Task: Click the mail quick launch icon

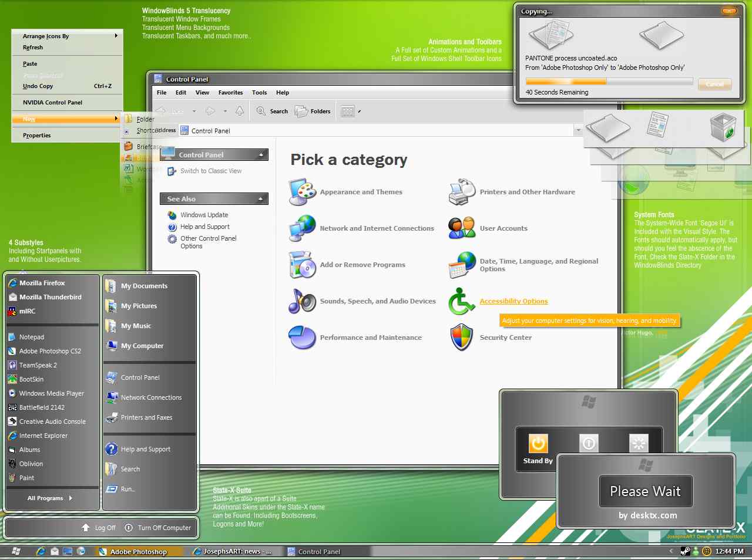Action: coord(55,551)
